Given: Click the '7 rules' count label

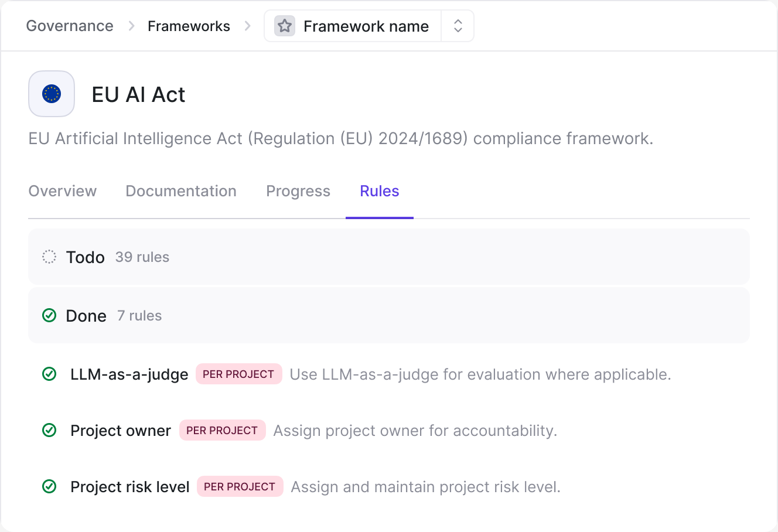Looking at the screenshot, I should click(x=139, y=315).
